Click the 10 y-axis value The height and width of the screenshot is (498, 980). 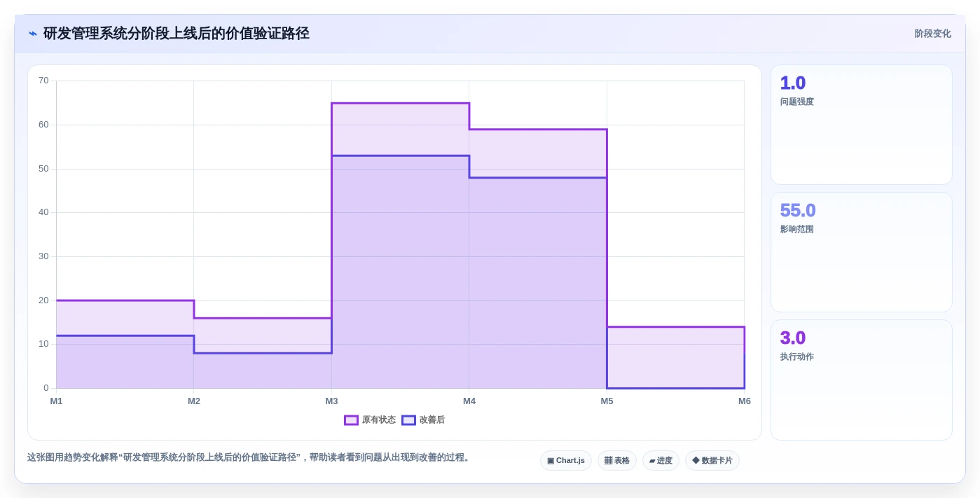[x=43, y=344]
